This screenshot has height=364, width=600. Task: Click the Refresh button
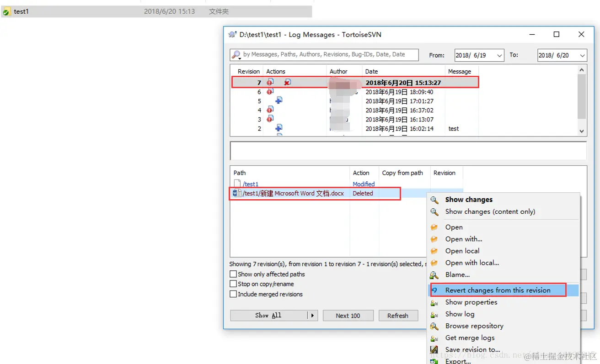coord(397,316)
